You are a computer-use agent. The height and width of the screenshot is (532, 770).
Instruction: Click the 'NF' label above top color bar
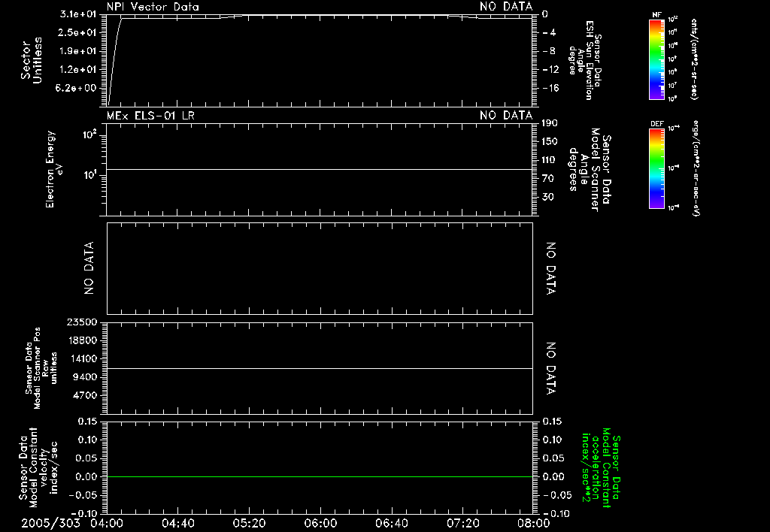[656, 15]
